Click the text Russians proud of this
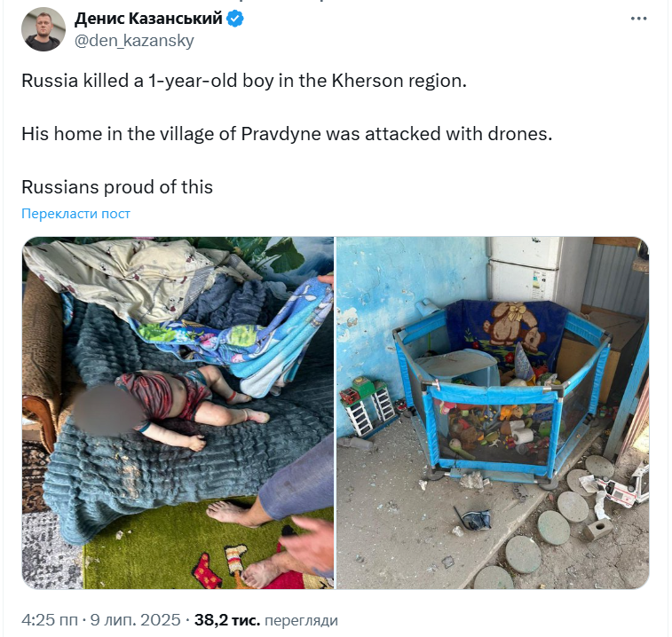 [117, 187]
